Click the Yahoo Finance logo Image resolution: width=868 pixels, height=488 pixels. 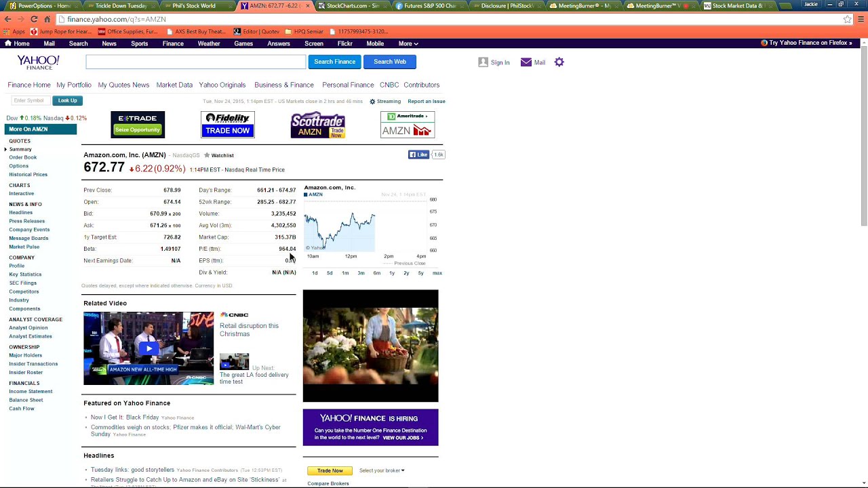pyautogui.click(x=38, y=62)
